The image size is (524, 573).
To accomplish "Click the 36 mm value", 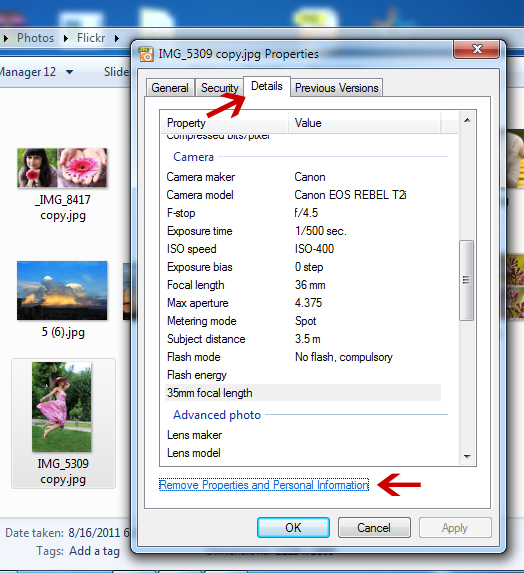I will click(x=310, y=285).
